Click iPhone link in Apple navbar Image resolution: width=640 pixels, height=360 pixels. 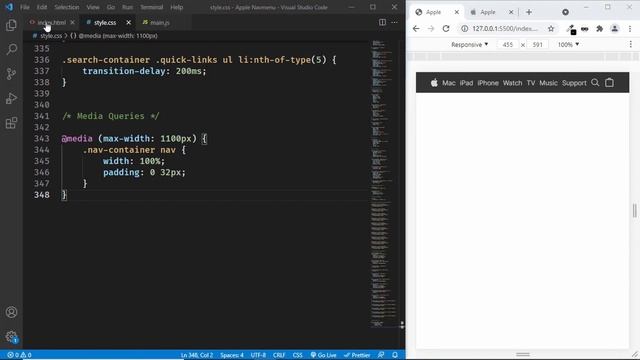[488, 83]
